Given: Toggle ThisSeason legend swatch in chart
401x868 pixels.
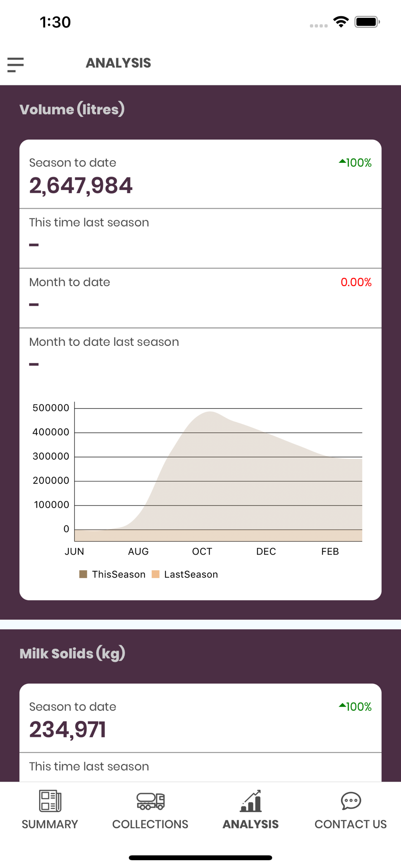Looking at the screenshot, I should 83,574.
